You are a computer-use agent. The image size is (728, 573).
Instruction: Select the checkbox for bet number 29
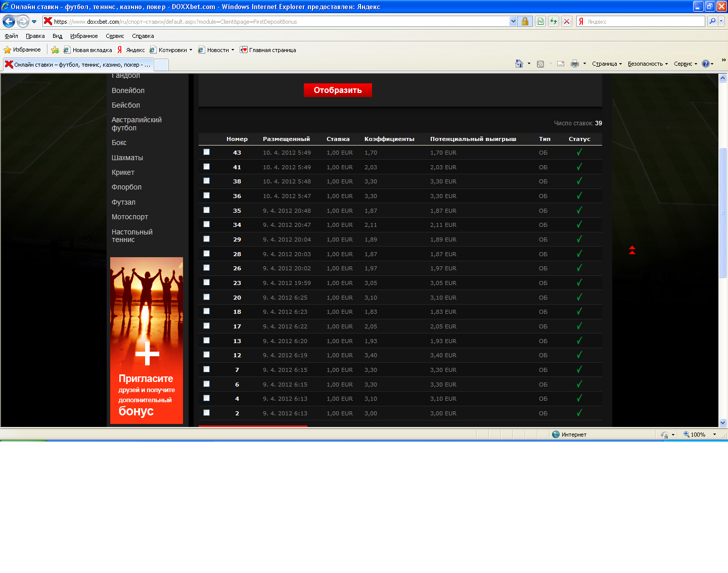coord(206,239)
